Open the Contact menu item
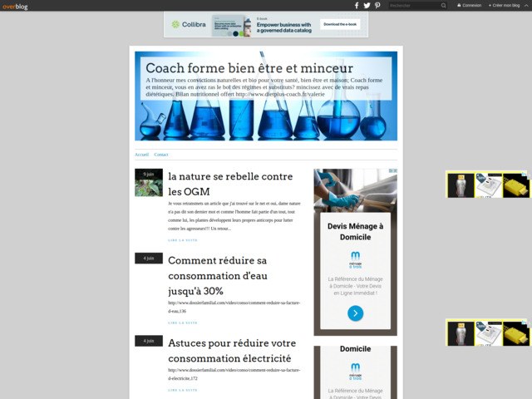This screenshot has width=532, height=399. pyautogui.click(x=161, y=155)
